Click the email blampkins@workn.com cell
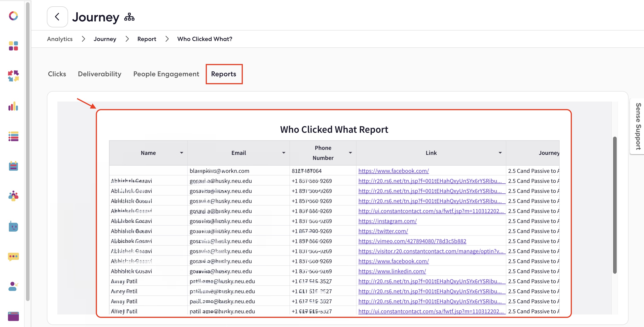644x327 pixels. (x=238, y=171)
